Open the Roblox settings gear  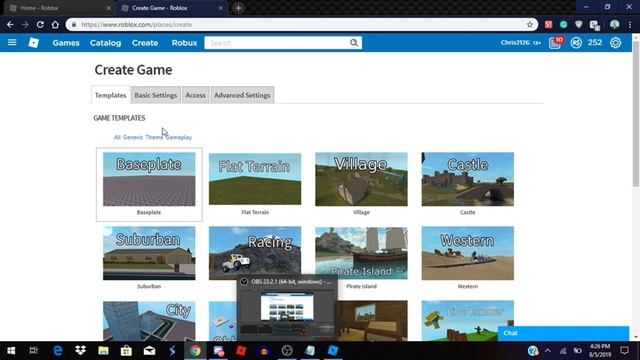tap(616, 42)
